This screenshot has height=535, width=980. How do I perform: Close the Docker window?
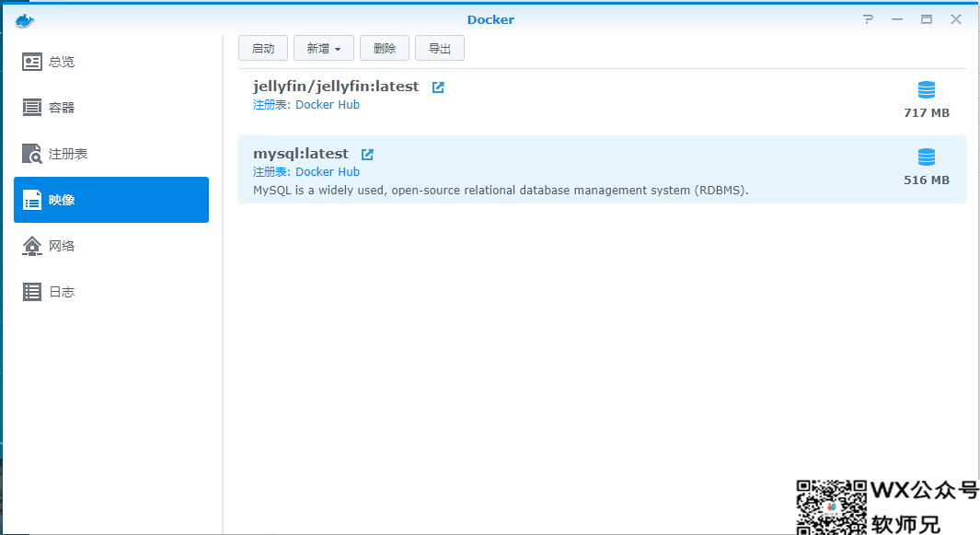(x=956, y=19)
